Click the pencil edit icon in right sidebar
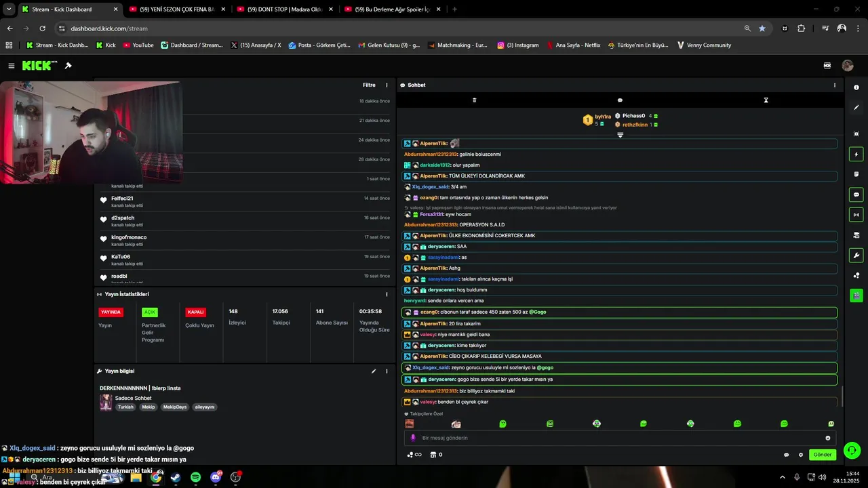 pos(856,108)
